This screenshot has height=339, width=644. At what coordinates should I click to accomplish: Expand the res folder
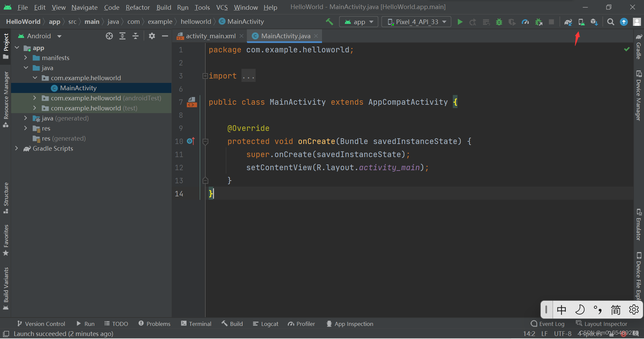click(26, 128)
